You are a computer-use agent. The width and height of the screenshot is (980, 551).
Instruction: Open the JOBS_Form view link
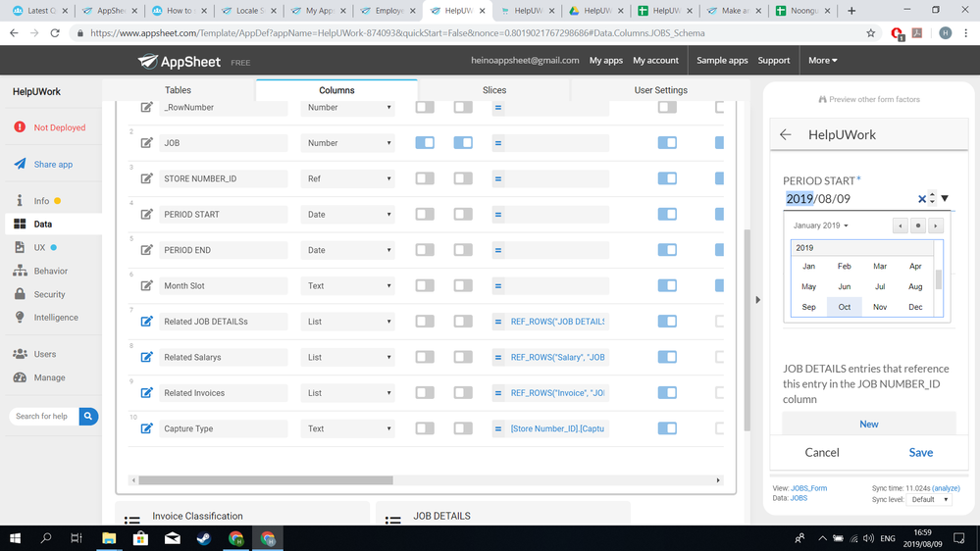click(808, 488)
